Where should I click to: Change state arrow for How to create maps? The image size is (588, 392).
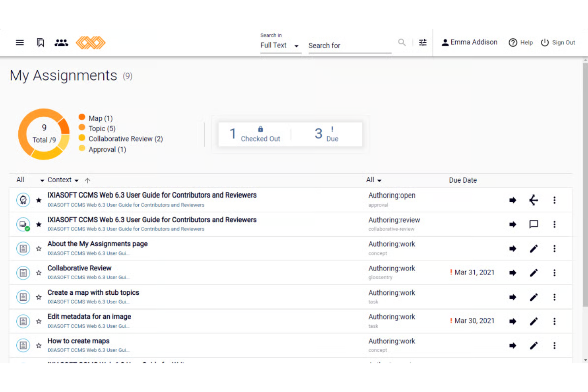click(513, 346)
